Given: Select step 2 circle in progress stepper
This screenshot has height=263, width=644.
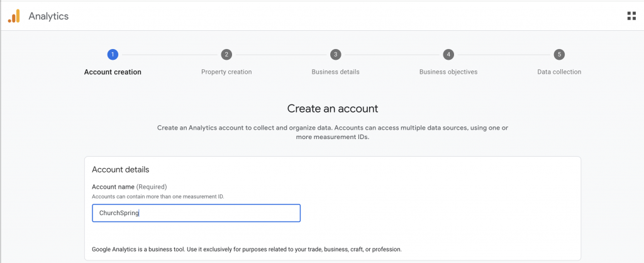Looking at the screenshot, I should click(226, 54).
